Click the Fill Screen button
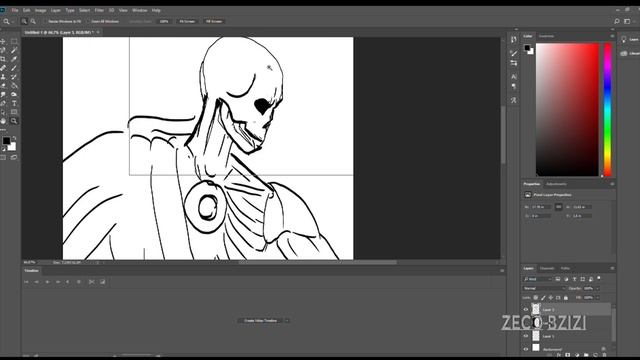This screenshot has width=640, height=360. pos(214,21)
